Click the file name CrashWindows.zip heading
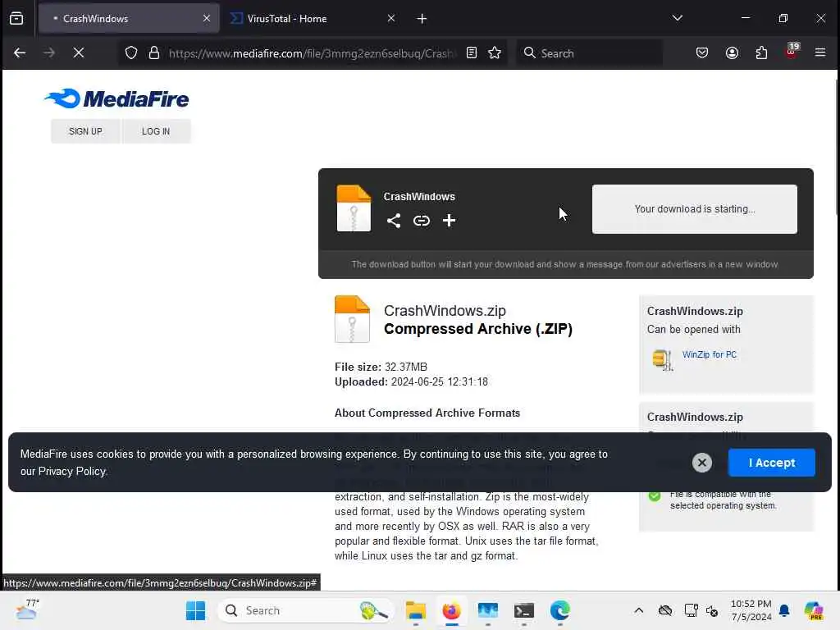 point(445,311)
